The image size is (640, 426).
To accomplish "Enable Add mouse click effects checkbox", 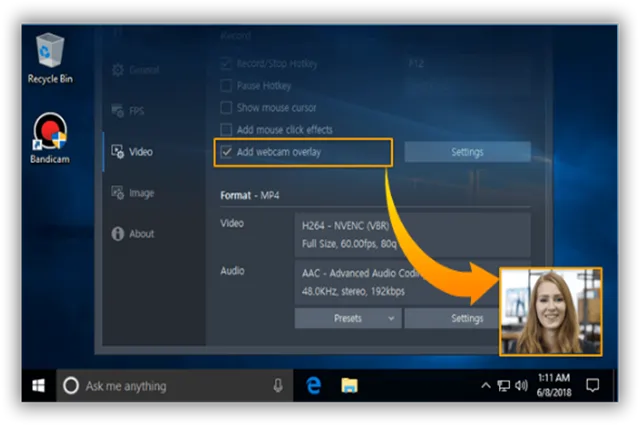I will click(226, 130).
